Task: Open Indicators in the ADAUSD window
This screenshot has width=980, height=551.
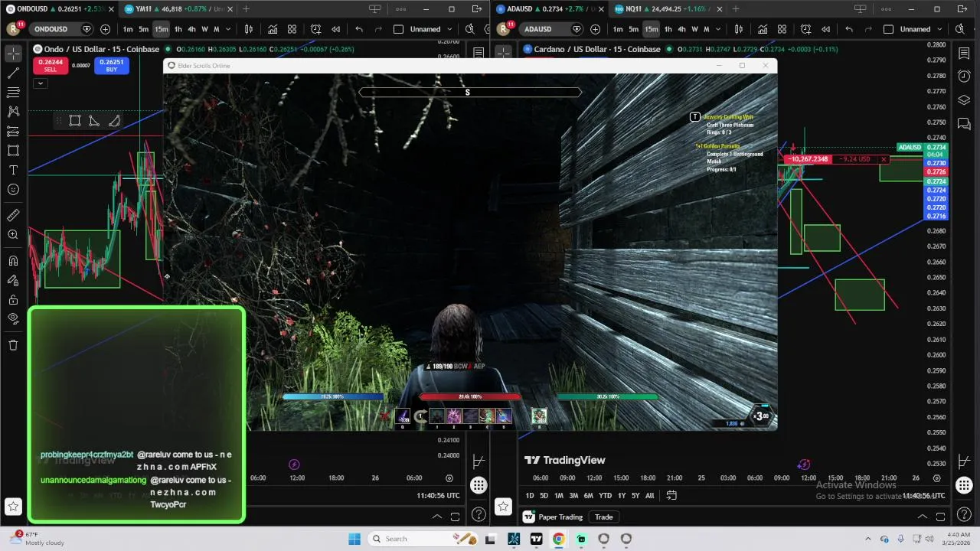Action: click(x=763, y=29)
